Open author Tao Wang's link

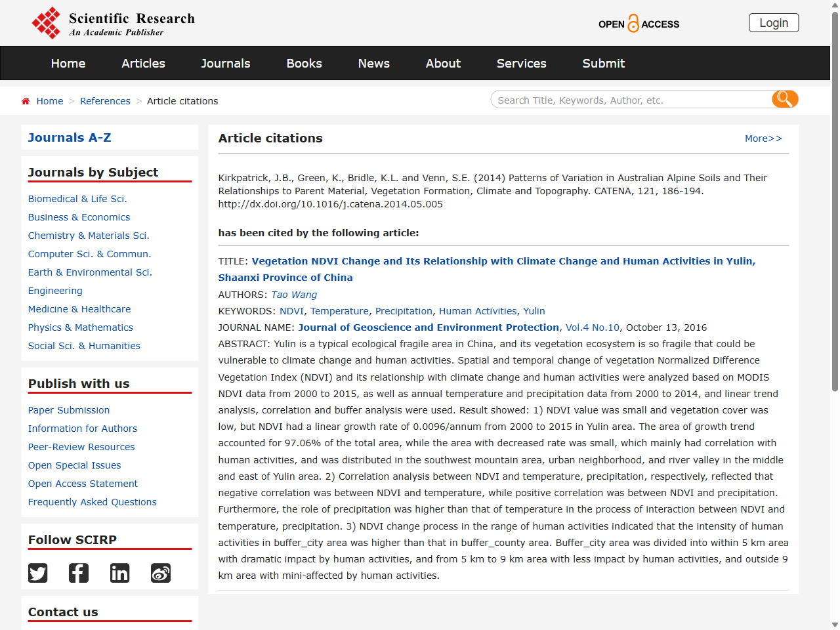click(x=294, y=295)
